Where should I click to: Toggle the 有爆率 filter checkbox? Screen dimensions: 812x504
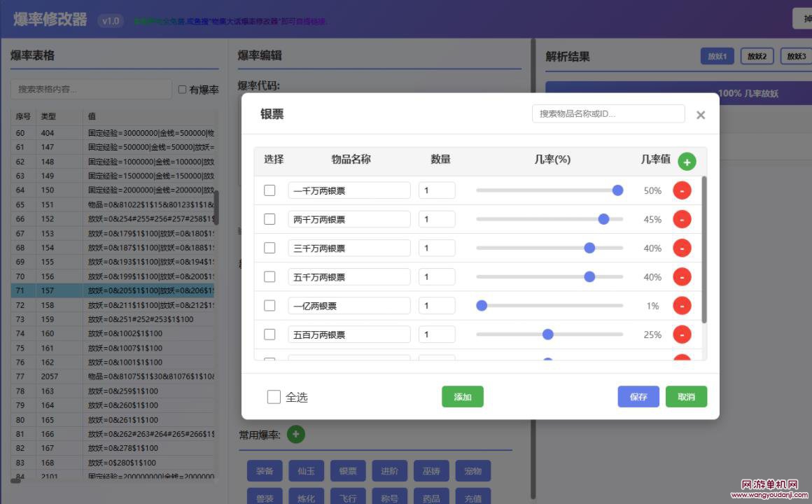(x=183, y=90)
